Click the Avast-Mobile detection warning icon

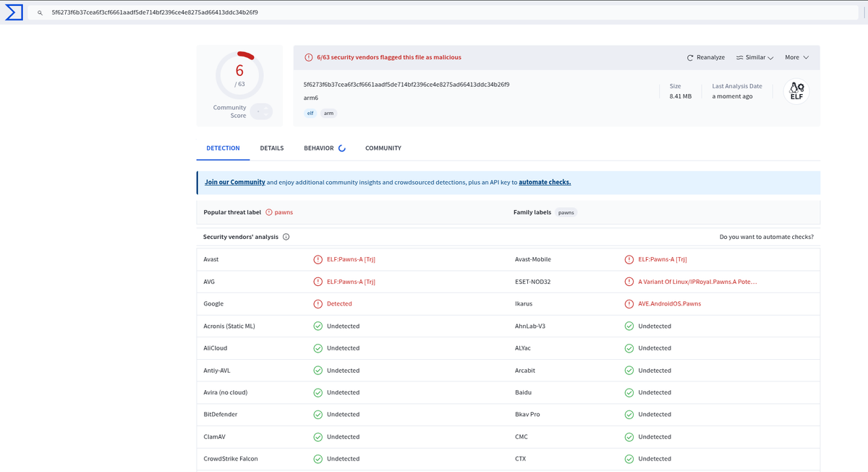point(629,259)
